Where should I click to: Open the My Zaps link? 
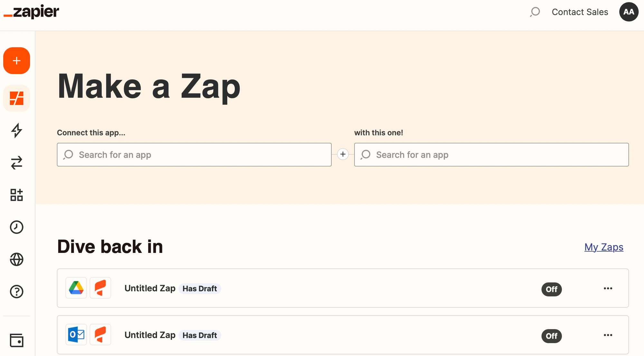tap(604, 247)
